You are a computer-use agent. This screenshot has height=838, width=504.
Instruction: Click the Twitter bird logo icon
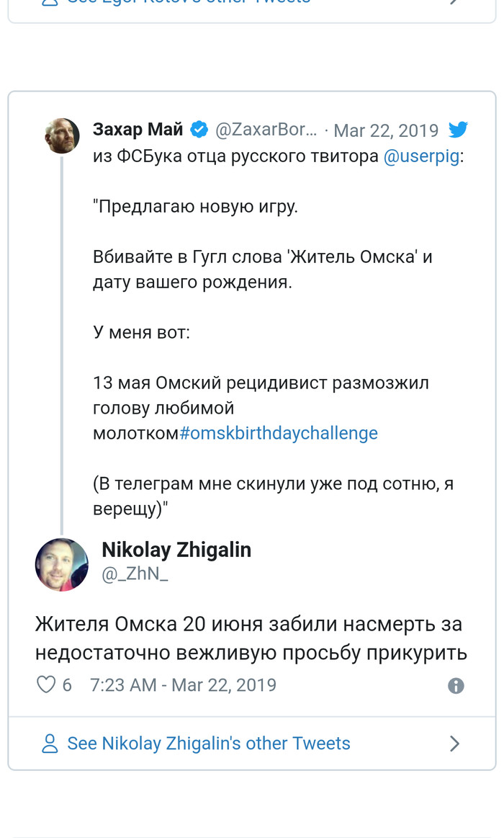point(458,130)
